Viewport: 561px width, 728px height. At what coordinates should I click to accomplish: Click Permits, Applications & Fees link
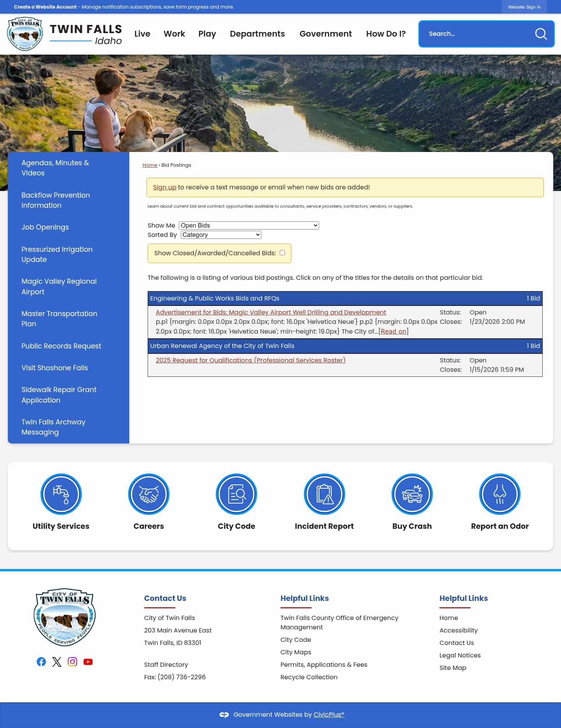324,665
